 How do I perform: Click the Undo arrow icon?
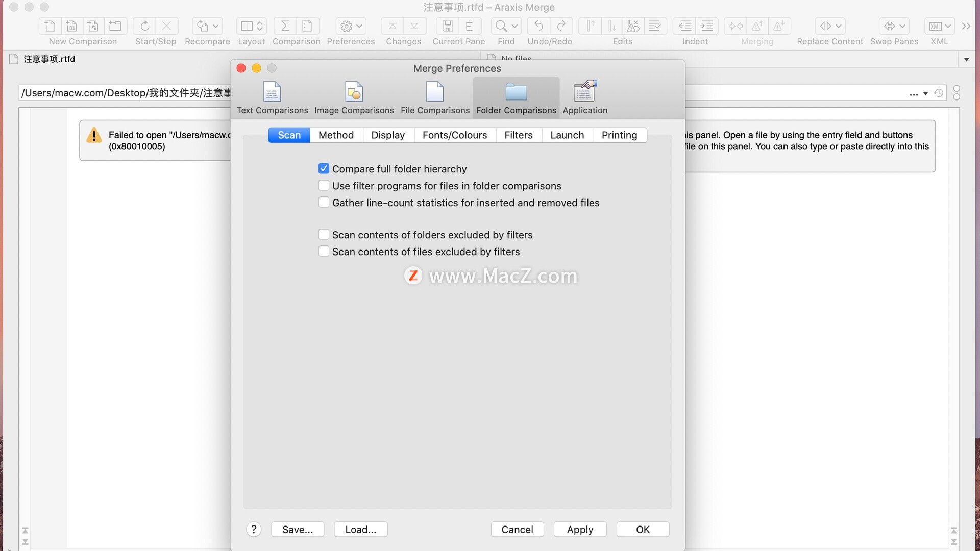click(x=538, y=26)
